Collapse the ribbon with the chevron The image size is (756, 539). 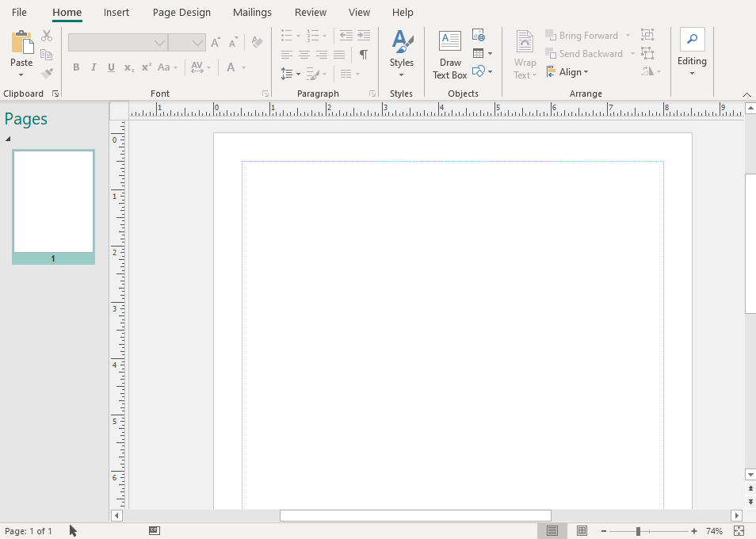[746, 94]
